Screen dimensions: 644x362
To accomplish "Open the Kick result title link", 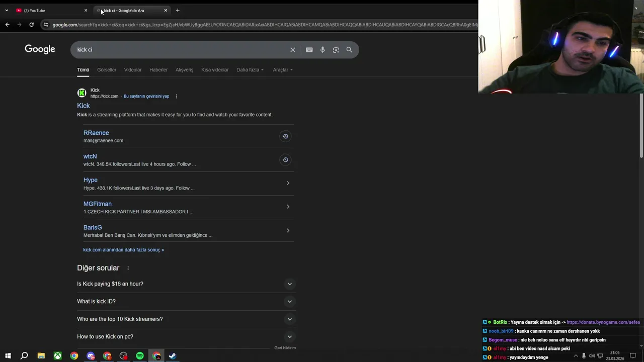I will pyautogui.click(x=84, y=106).
